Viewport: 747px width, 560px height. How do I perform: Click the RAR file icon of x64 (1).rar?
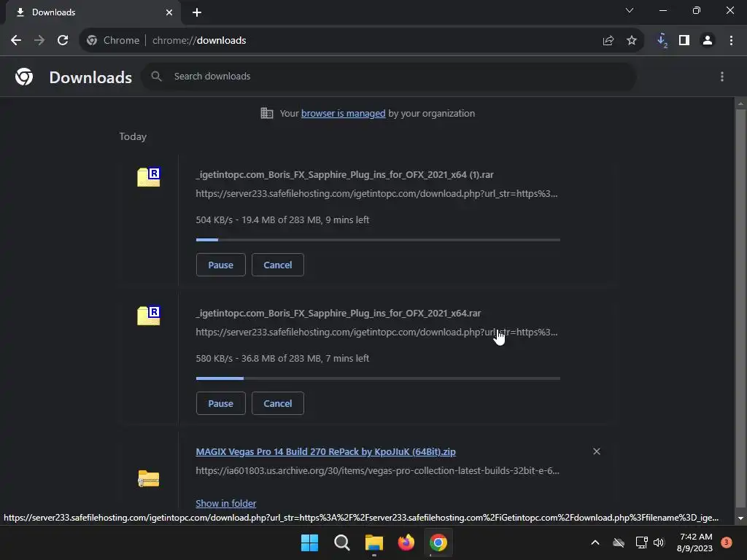coord(149,176)
